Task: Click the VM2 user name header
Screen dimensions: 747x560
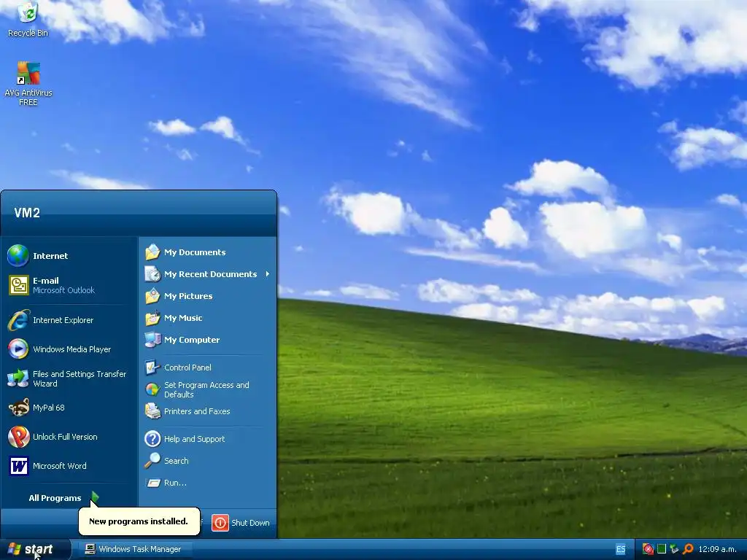Action: pos(27,213)
